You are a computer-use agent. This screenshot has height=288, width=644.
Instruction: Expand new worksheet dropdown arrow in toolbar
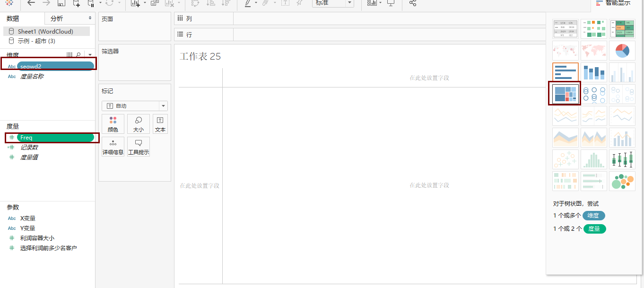click(144, 3)
